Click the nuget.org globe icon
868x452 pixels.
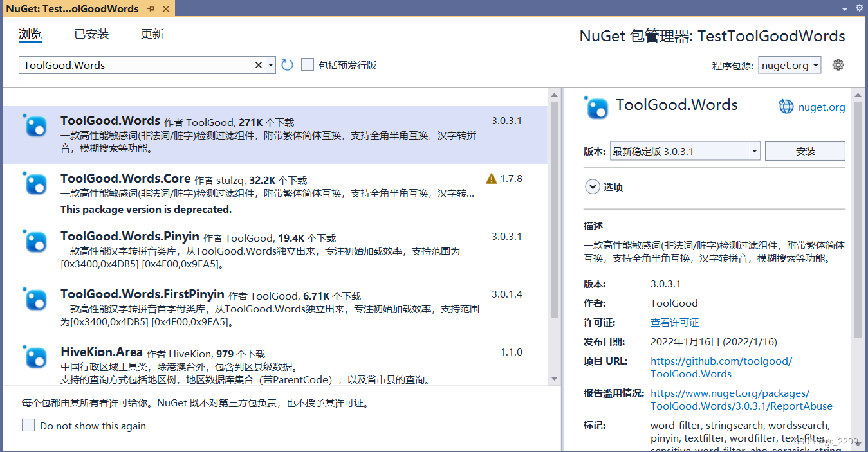tap(786, 107)
